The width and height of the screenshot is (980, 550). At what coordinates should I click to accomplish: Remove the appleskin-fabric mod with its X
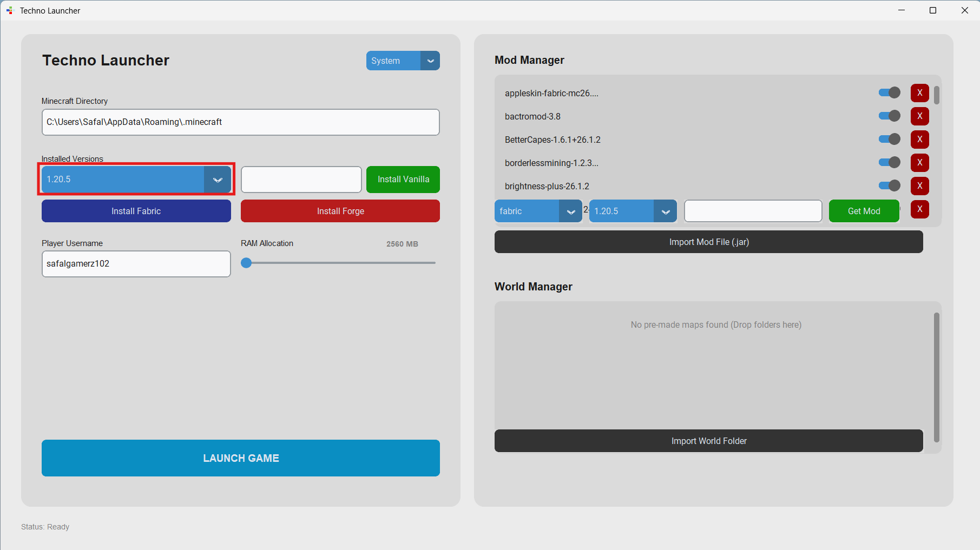pyautogui.click(x=919, y=93)
